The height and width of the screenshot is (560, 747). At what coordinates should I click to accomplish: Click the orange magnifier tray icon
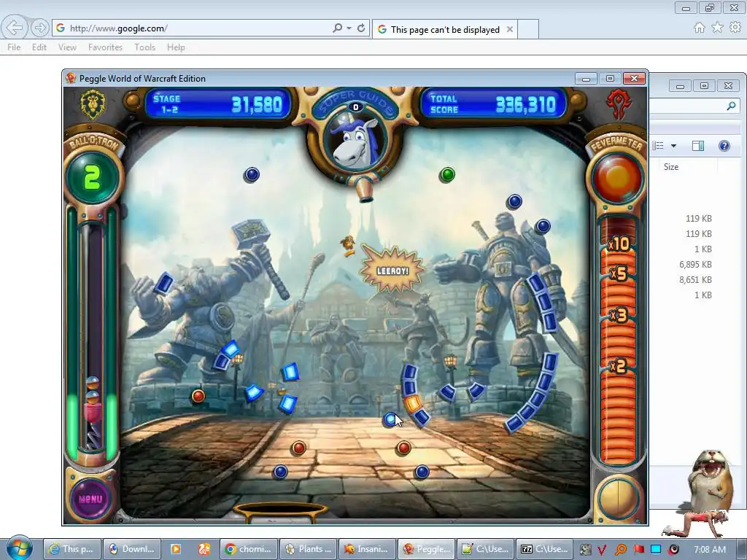(620, 550)
